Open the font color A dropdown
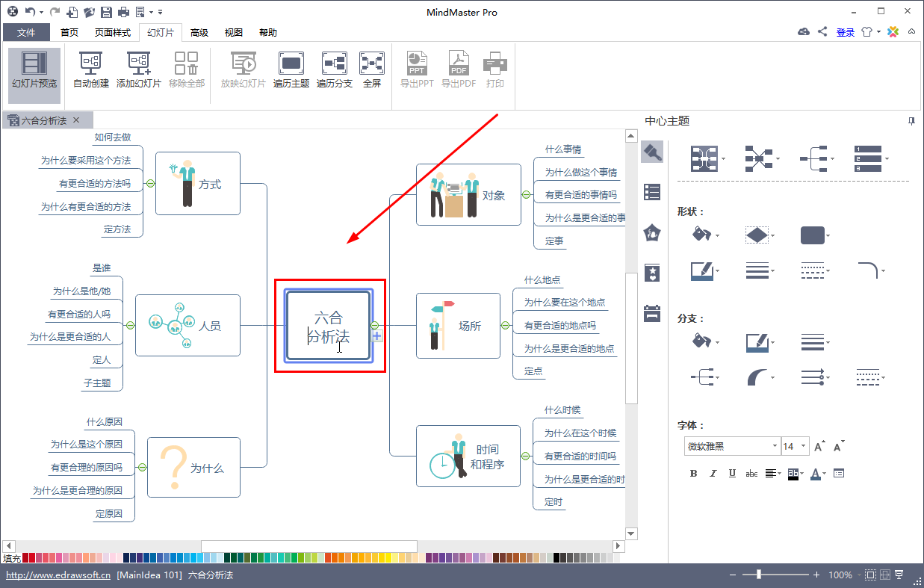Viewport: 924px width, 588px height. (x=819, y=473)
